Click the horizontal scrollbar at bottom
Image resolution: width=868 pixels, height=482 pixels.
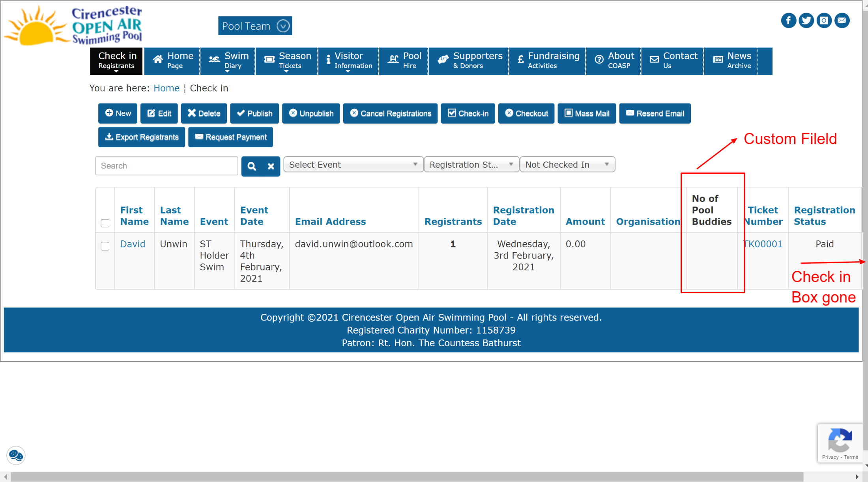(x=406, y=477)
